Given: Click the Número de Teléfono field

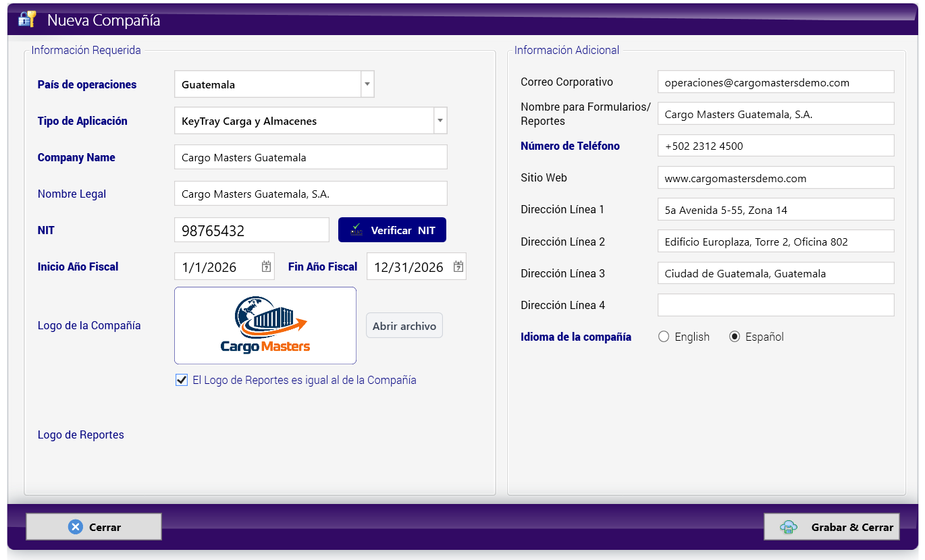Looking at the screenshot, I should pos(776,146).
